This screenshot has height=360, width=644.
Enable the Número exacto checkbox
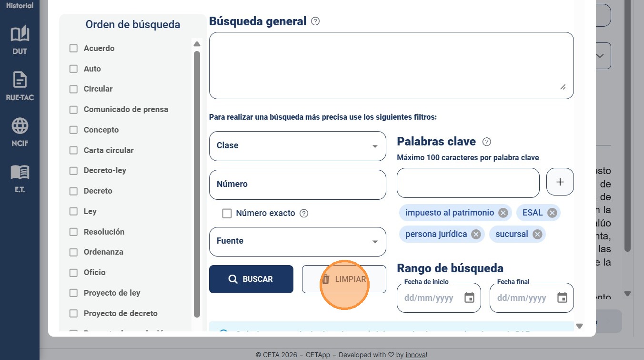[227, 213]
